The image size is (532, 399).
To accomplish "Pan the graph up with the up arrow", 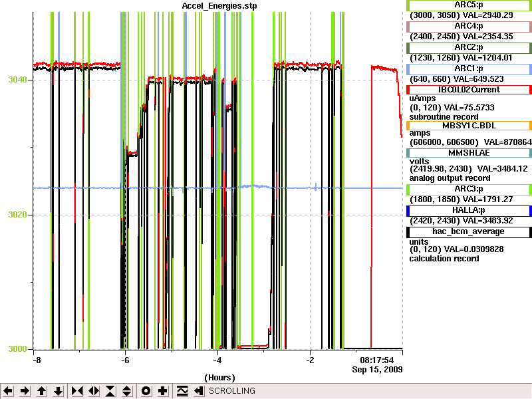I will click(x=42, y=391).
